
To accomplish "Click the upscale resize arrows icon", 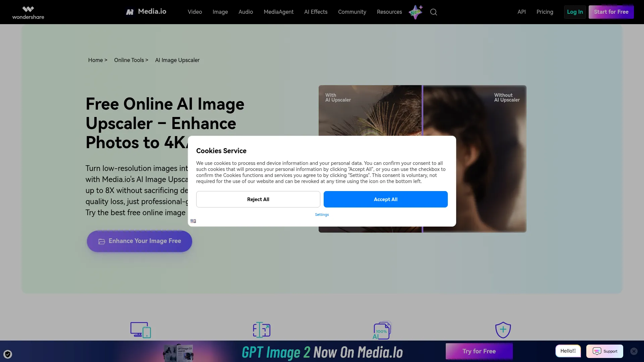I will (262, 330).
